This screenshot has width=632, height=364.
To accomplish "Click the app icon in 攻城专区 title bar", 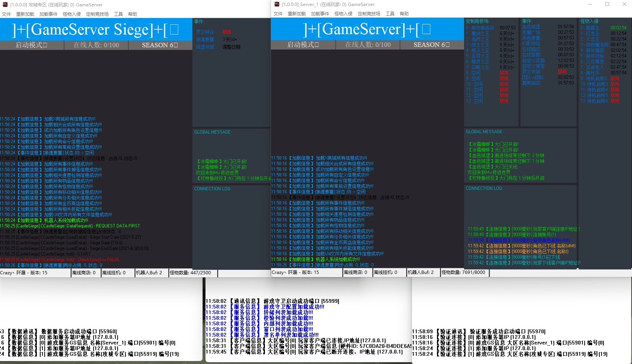I will click(x=5, y=5).
